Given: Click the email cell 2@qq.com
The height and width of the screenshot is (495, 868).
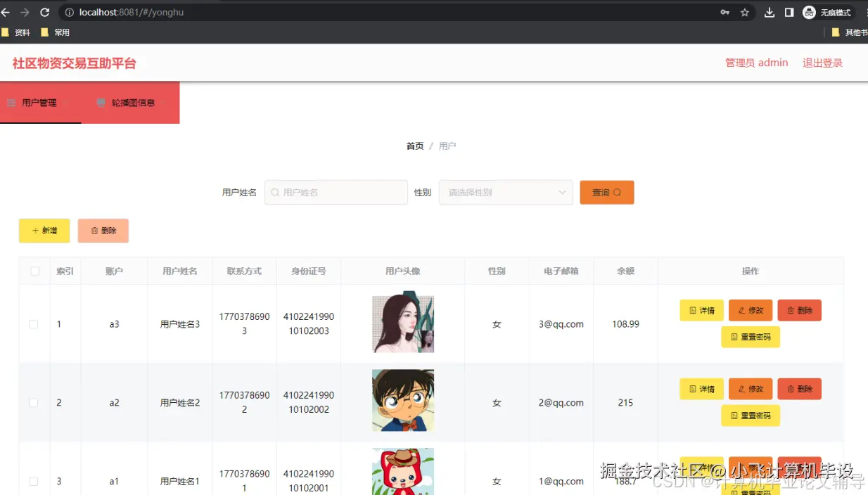Looking at the screenshot, I should (x=561, y=403).
